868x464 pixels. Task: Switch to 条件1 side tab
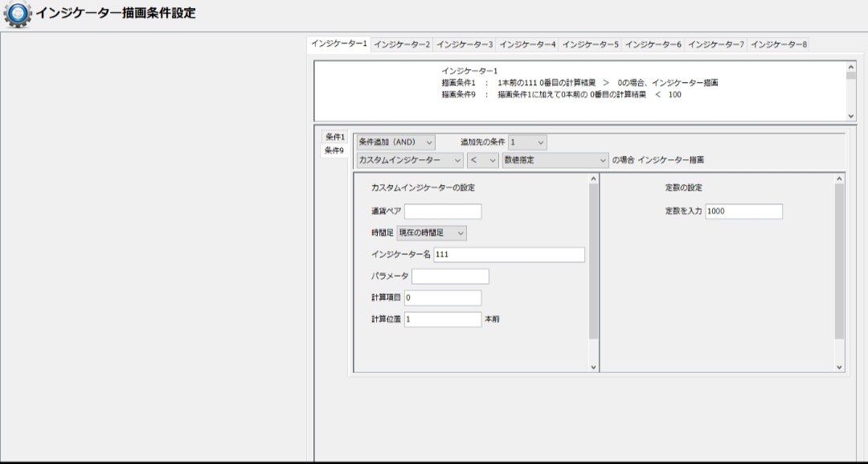[x=334, y=137]
